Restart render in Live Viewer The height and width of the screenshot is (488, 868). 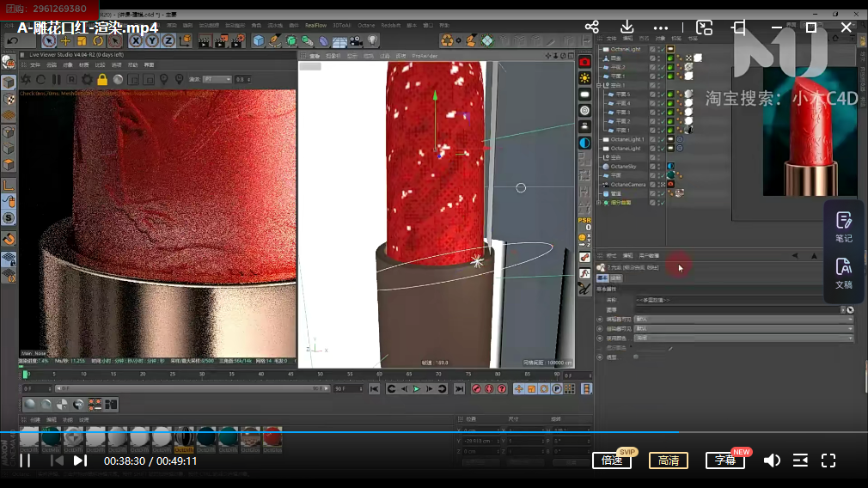(41, 80)
